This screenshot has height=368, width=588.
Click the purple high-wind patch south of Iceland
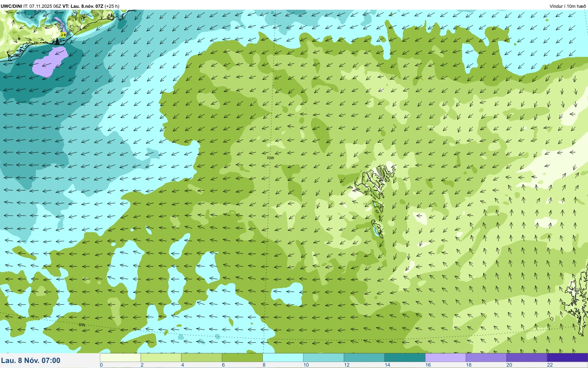click(50, 61)
